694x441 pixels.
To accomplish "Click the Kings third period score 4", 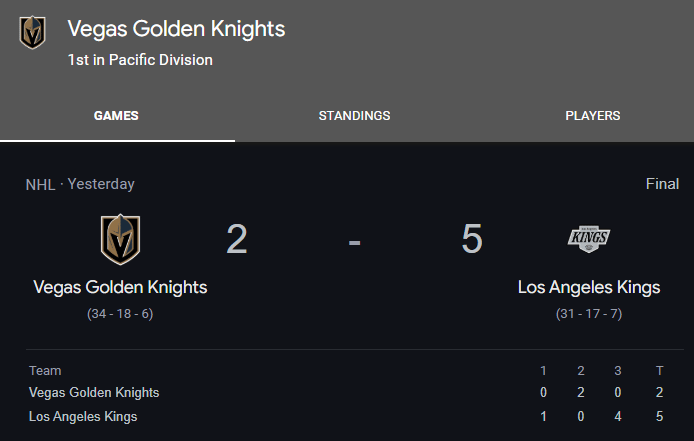I will pyautogui.click(x=618, y=416).
